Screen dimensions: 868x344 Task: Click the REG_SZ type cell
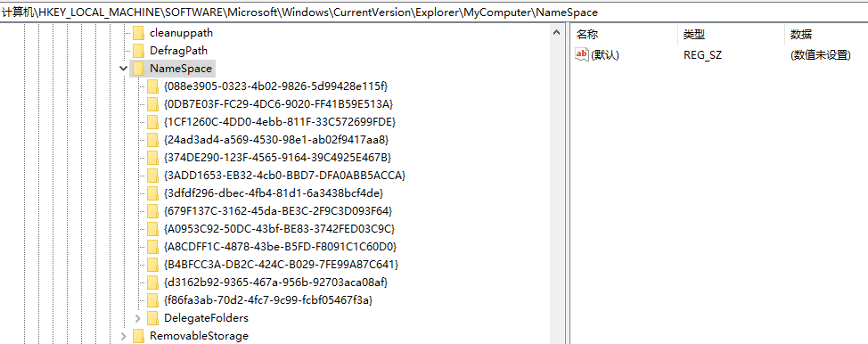[x=702, y=55]
